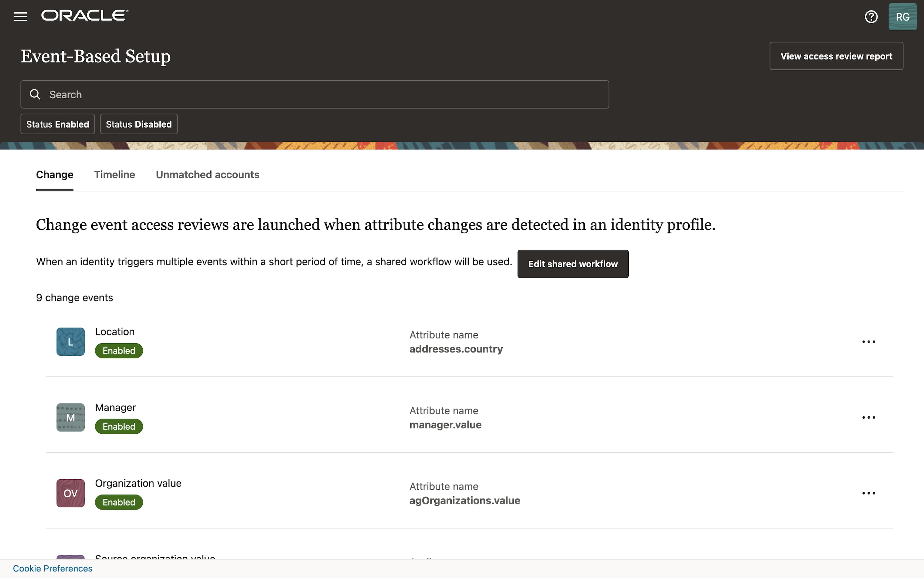The width and height of the screenshot is (924, 578).
Task: Toggle the Enabled badge on Location event
Action: 119,350
